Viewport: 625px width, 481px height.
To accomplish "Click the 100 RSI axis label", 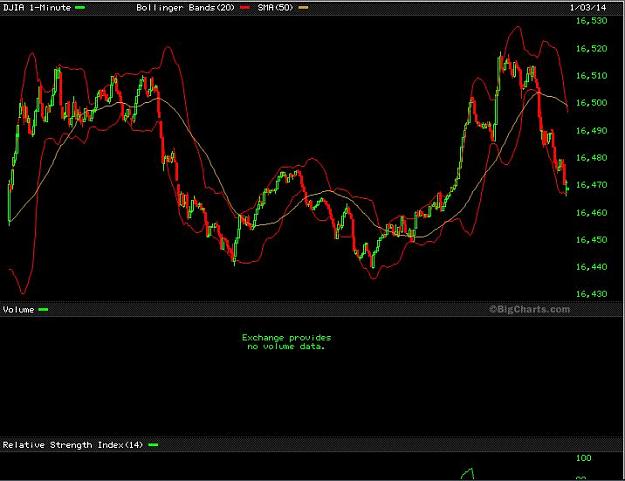I will tap(584, 458).
